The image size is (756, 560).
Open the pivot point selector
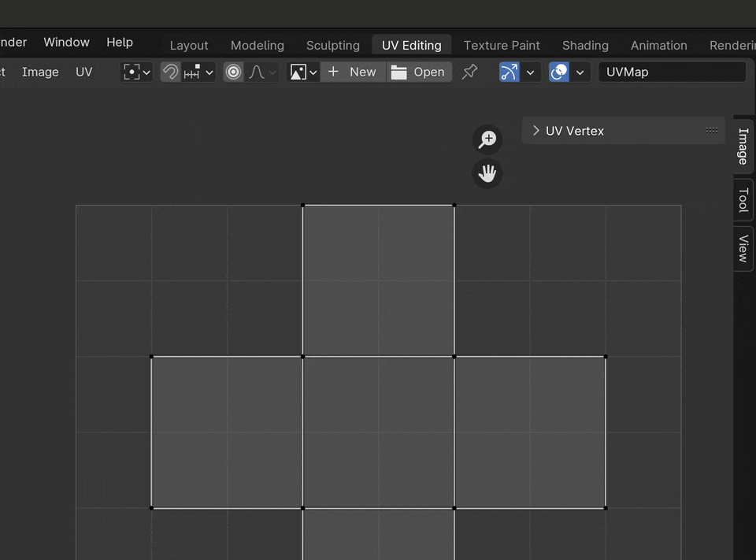136,72
